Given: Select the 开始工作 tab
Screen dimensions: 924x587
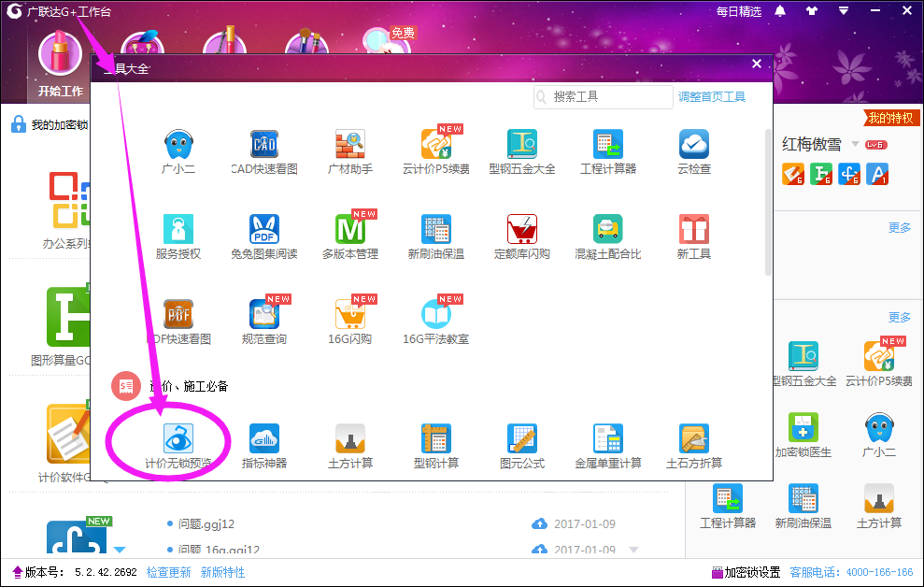Looking at the screenshot, I should click(x=60, y=64).
